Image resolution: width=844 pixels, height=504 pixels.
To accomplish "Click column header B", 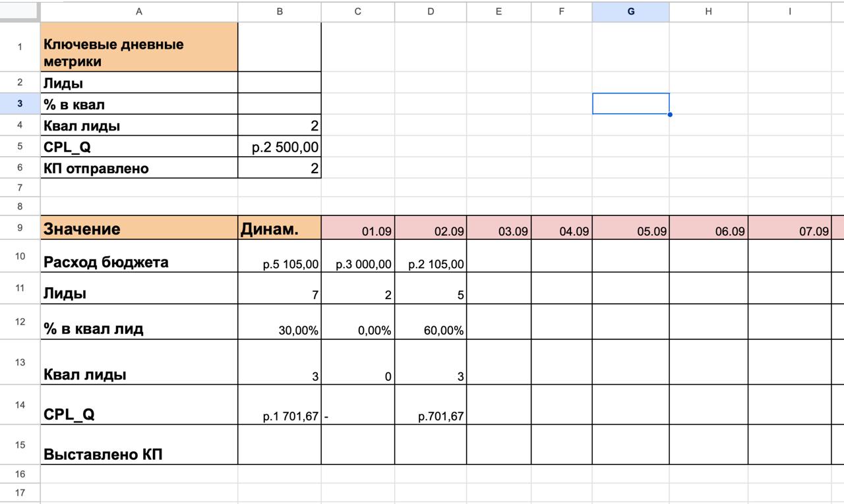I will click(280, 11).
